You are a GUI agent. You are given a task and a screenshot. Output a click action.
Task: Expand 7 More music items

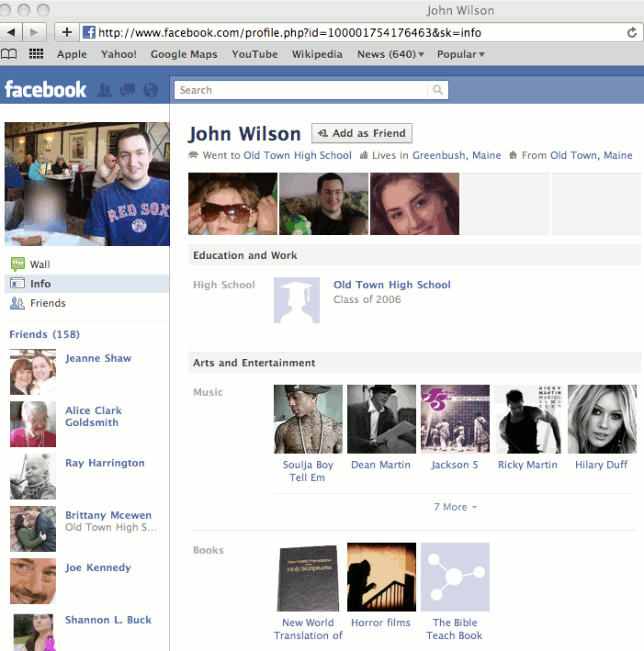(455, 507)
